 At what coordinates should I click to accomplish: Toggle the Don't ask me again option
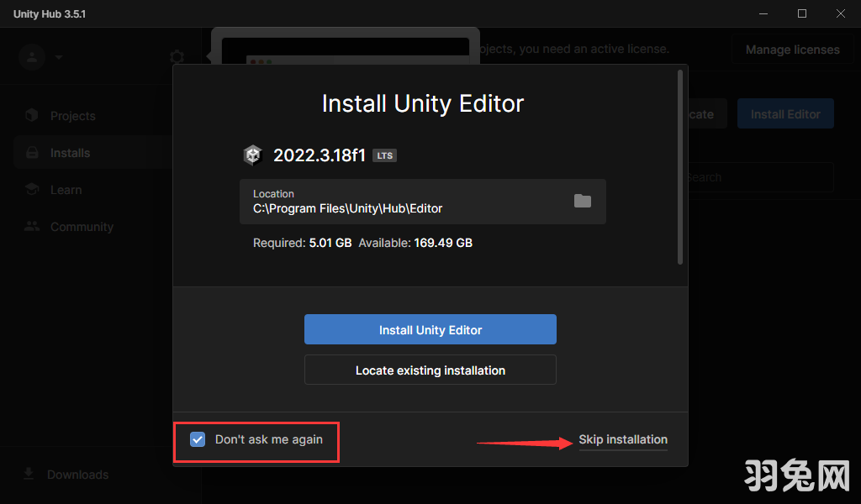(x=197, y=438)
